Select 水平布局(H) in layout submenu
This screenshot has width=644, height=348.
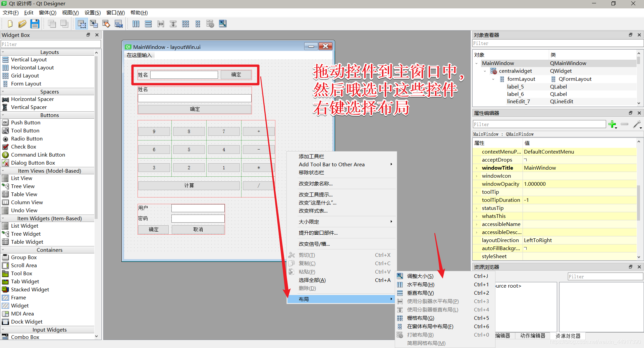click(444, 285)
